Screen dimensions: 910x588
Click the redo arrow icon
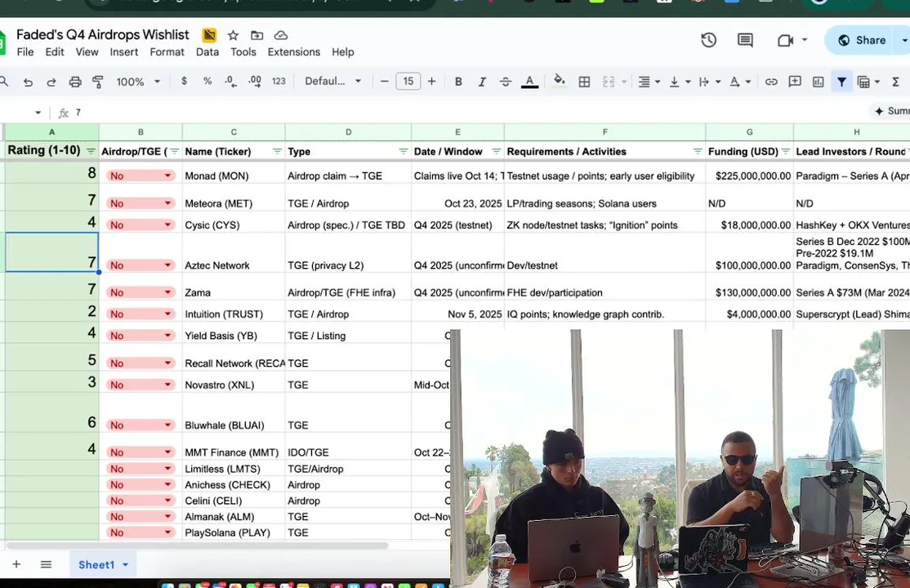pos(51,82)
